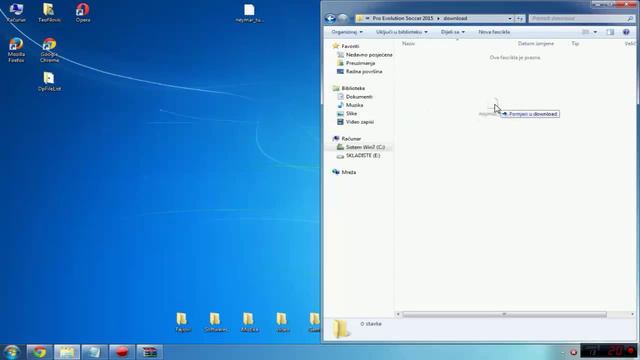Select Biblioteke in navigation pane
640x360 pixels.
353,88
